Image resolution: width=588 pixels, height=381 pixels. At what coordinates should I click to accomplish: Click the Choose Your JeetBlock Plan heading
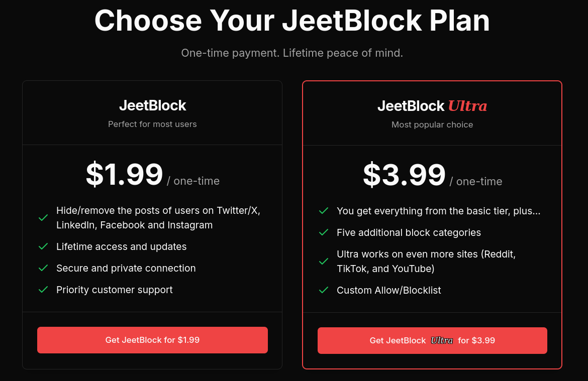(292, 21)
